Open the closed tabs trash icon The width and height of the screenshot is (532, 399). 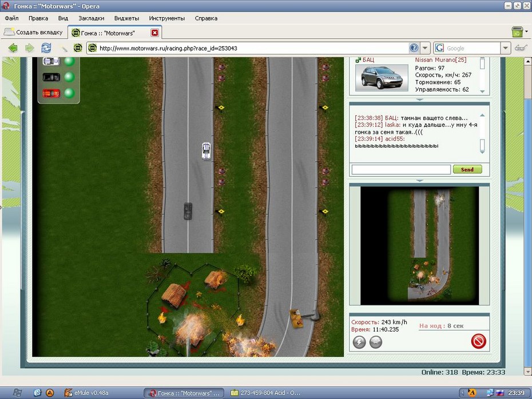[x=517, y=32]
